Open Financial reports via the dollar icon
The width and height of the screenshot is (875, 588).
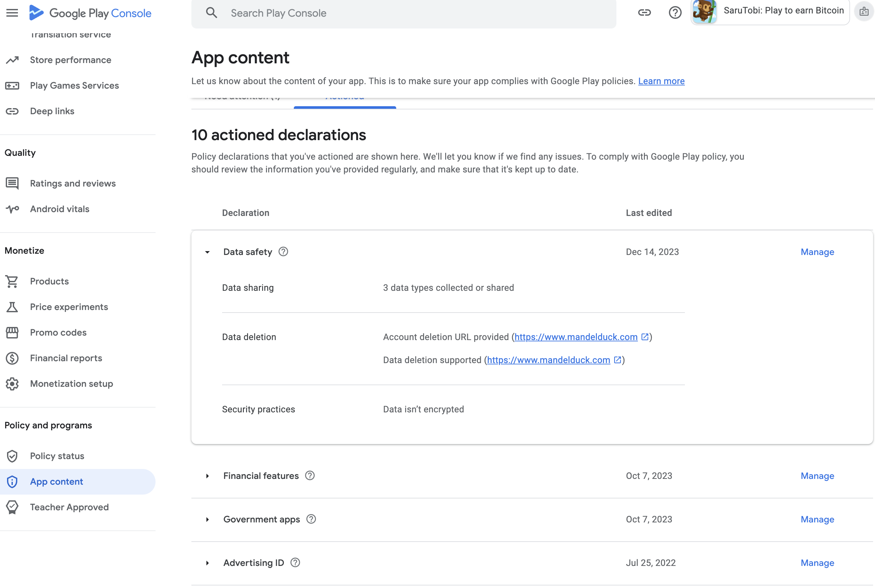click(x=12, y=358)
